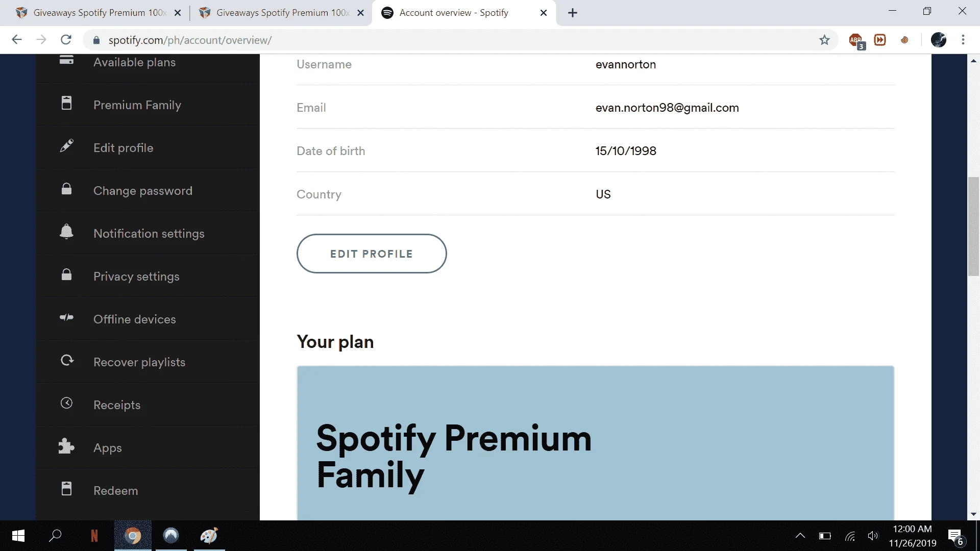Open the AdBlock Plus extension icon
The height and width of the screenshot is (551, 980).
click(856, 40)
